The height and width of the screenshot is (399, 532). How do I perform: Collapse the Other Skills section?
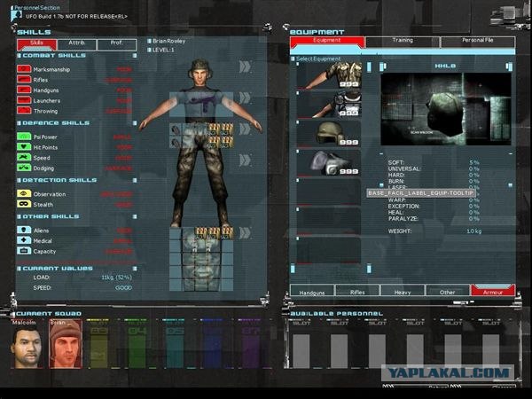135,216
